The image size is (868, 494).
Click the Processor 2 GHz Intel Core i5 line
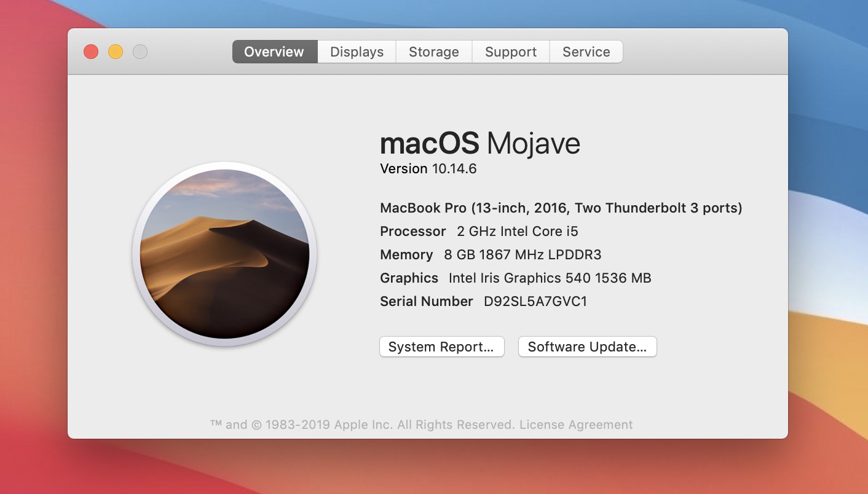(479, 231)
